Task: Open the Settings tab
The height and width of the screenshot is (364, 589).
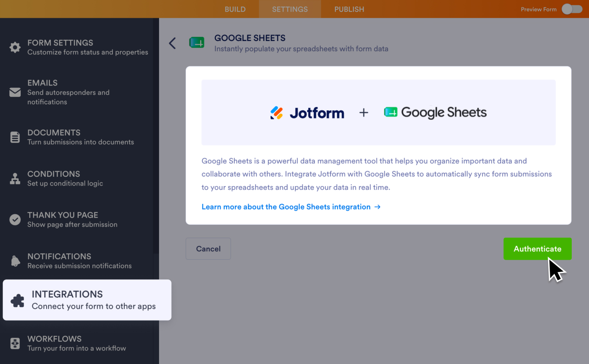Action: [x=290, y=9]
